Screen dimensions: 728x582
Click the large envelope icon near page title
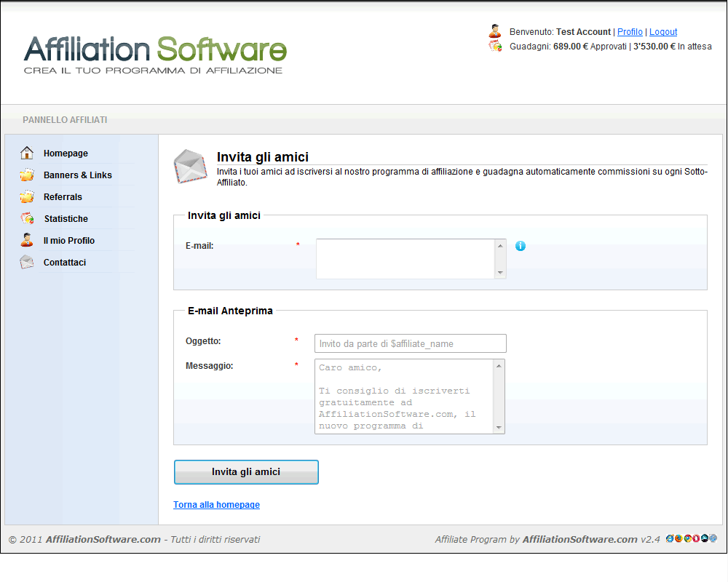pos(190,166)
